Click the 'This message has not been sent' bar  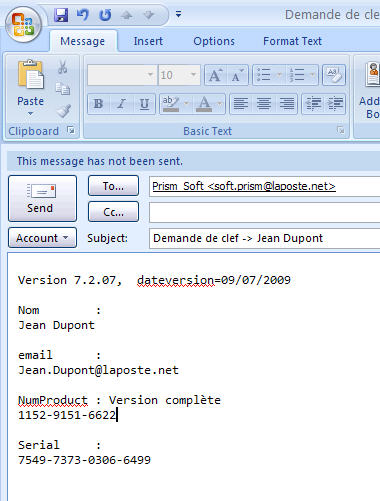click(x=193, y=161)
